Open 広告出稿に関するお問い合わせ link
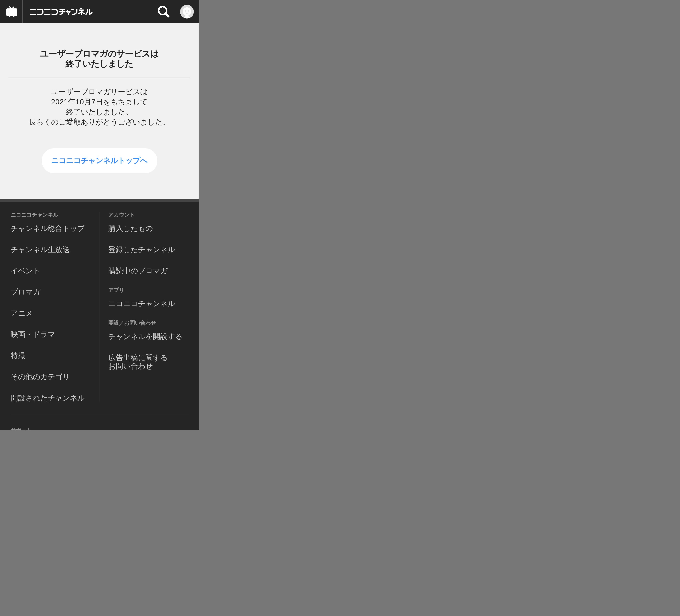The height and width of the screenshot is (616, 680). click(138, 362)
